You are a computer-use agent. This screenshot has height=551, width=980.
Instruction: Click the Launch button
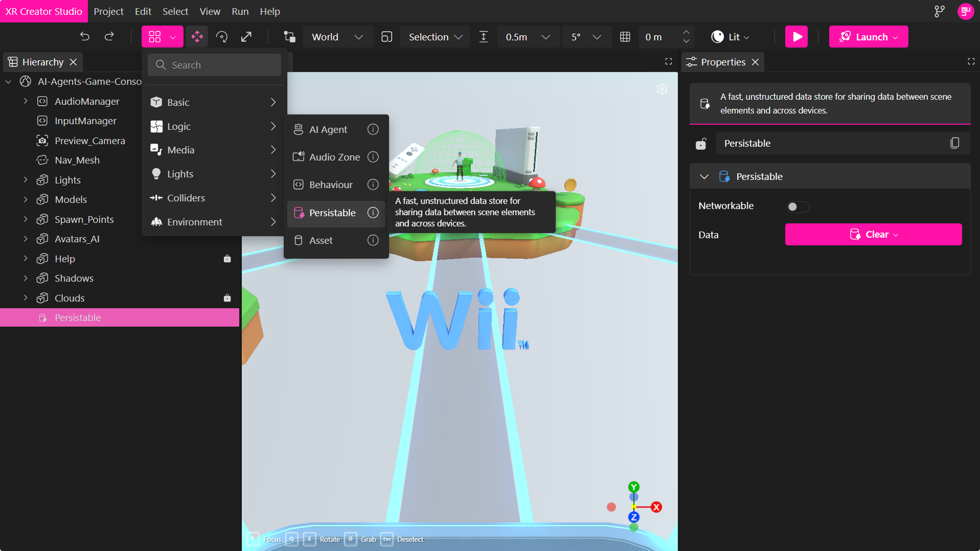[868, 37]
